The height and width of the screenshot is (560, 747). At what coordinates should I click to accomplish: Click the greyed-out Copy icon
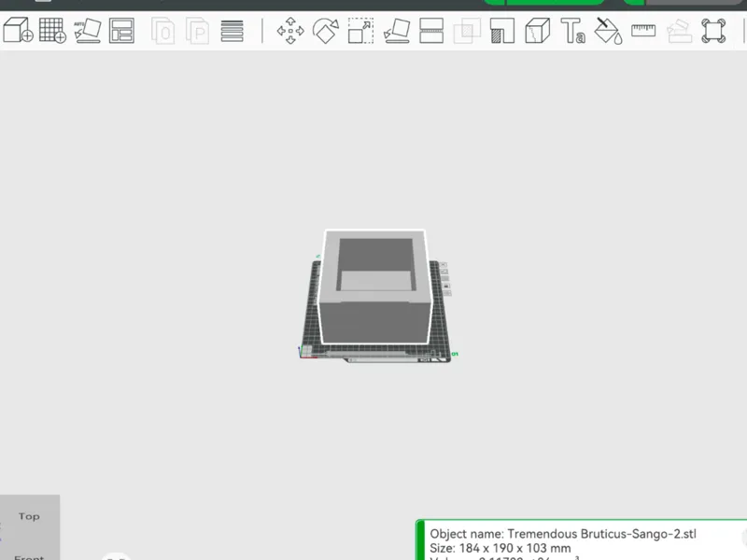[x=162, y=31]
